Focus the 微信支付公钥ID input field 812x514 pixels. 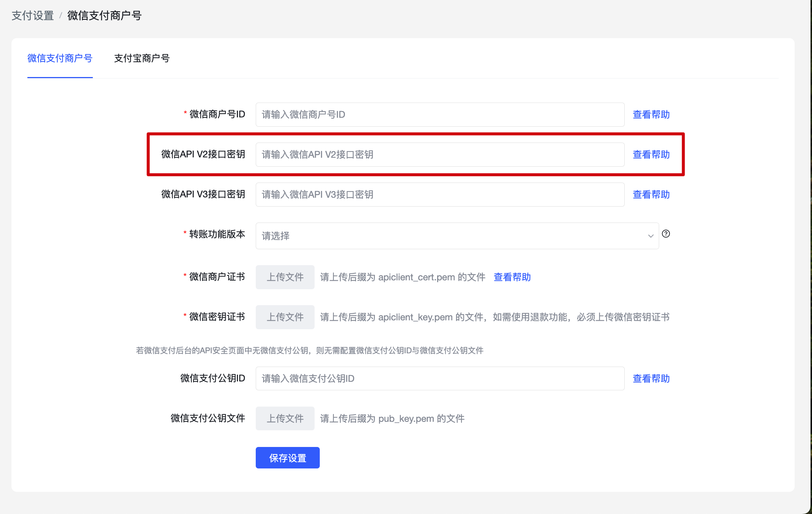pos(440,378)
